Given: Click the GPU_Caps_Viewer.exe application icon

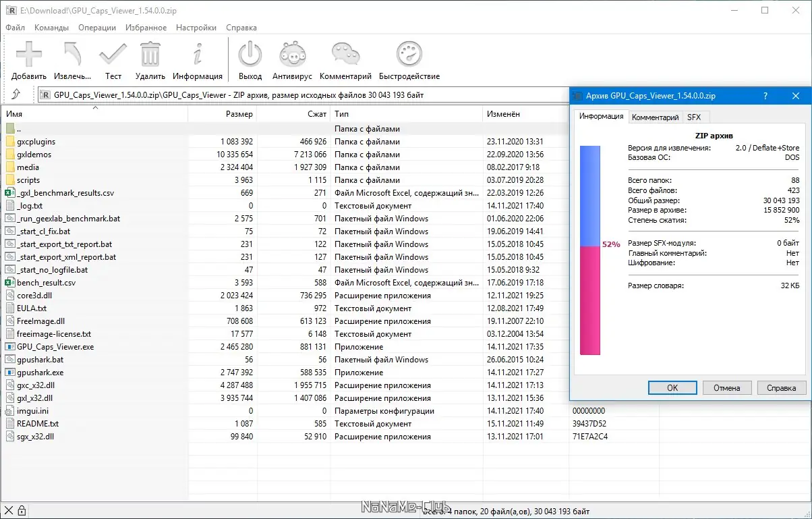Looking at the screenshot, I should click(10, 347).
